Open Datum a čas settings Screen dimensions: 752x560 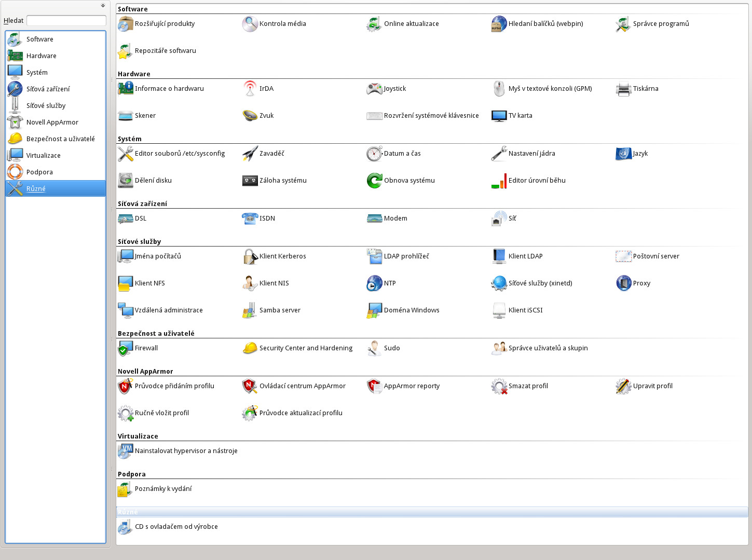tap(375, 154)
